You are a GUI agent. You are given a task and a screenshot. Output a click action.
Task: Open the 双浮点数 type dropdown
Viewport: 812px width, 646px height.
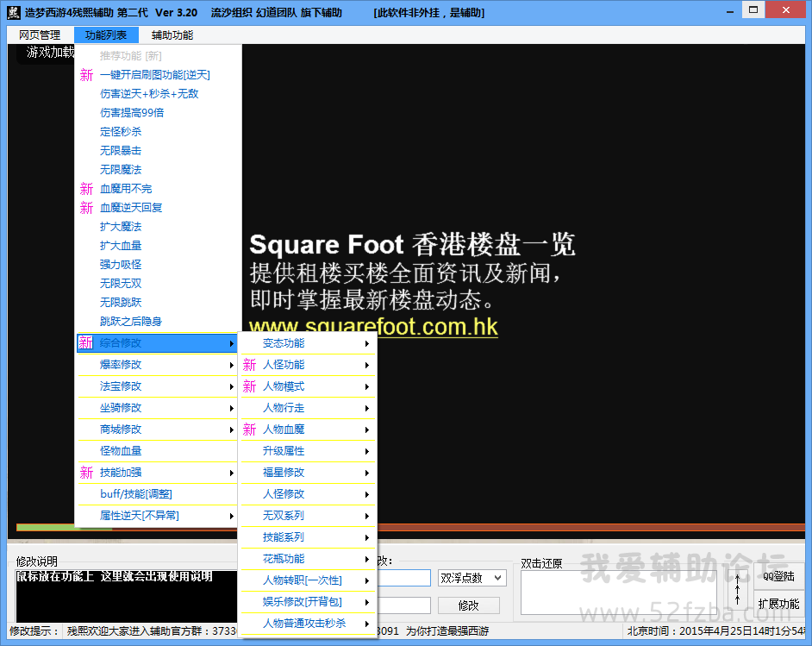(472, 578)
